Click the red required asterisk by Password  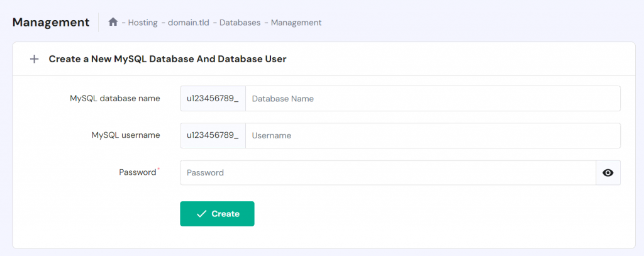point(158,169)
